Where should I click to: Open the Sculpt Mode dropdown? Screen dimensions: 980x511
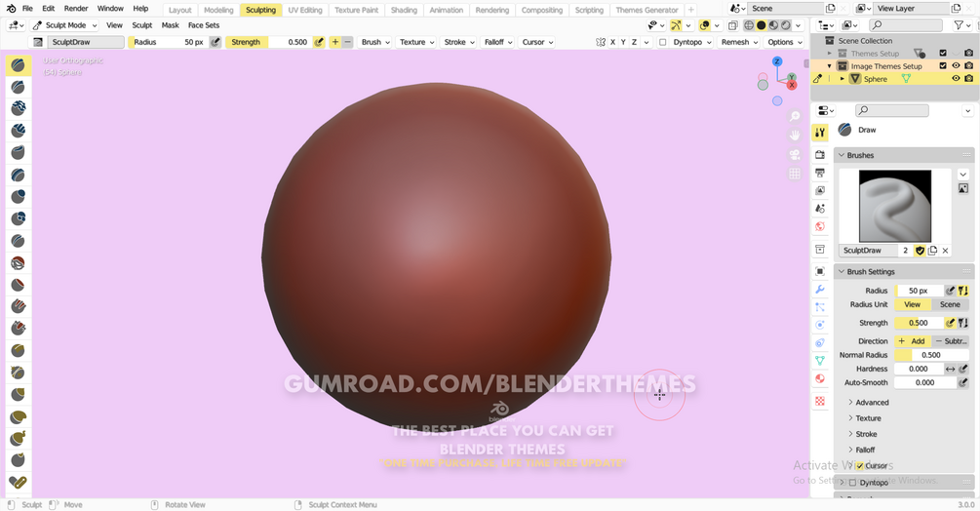(x=65, y=25)
